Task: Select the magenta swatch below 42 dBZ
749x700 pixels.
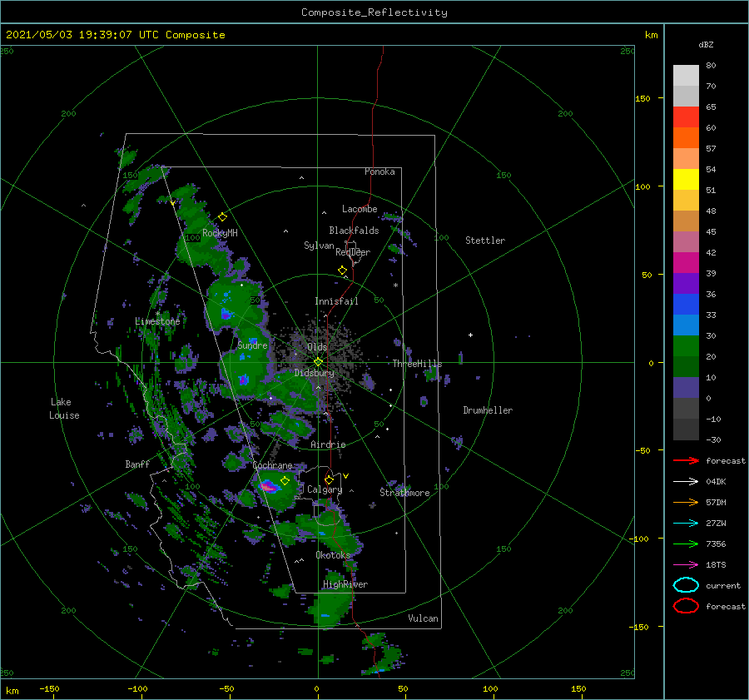Action: (x=686, y=263)
